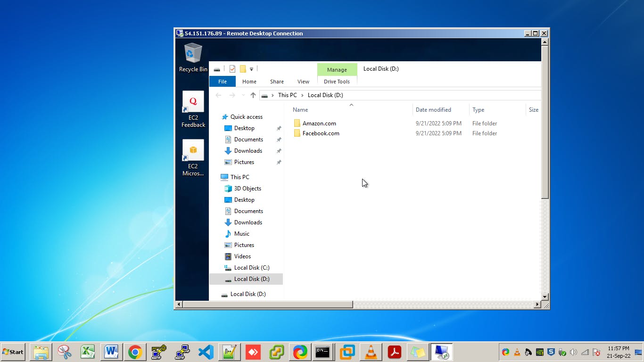Click the Remote Desktop vertical scrollbar up arrow
This screenshot has width=644, height=362.
[545, 42]
